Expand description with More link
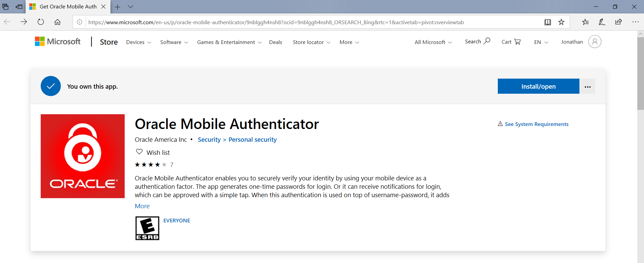Viewport: 644px width, 263px height. pos(142,206)
